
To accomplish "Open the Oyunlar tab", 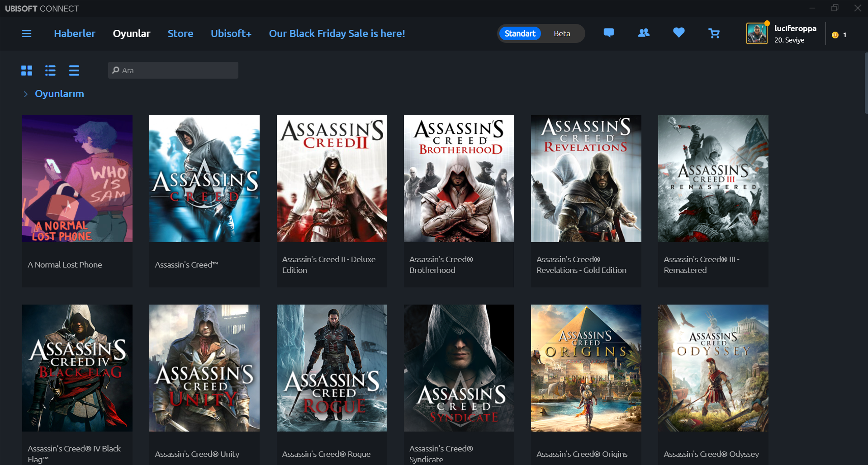I will coord(132,33).
